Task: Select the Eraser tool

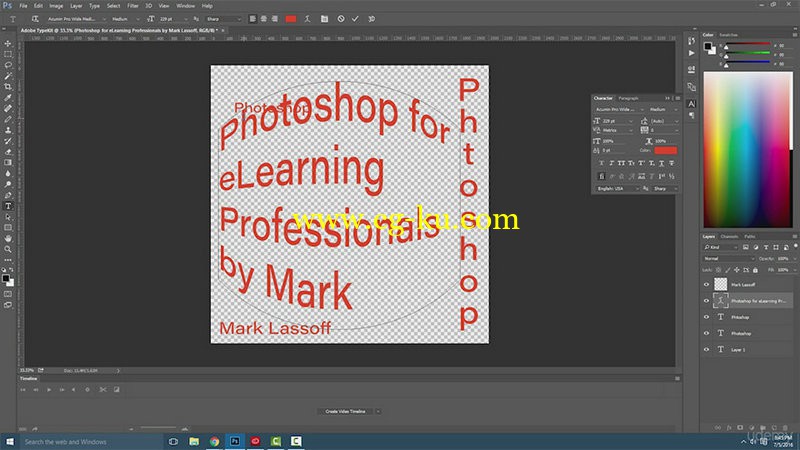Action: 8,152
